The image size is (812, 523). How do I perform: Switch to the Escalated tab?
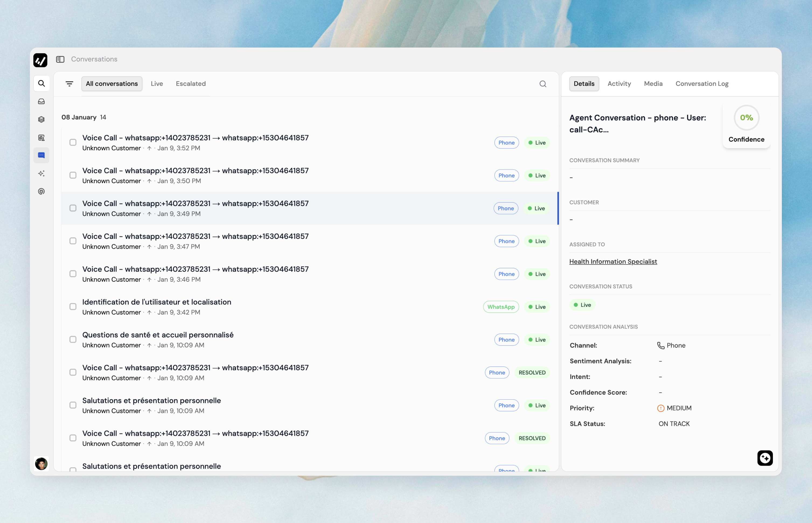coord(190,83)
